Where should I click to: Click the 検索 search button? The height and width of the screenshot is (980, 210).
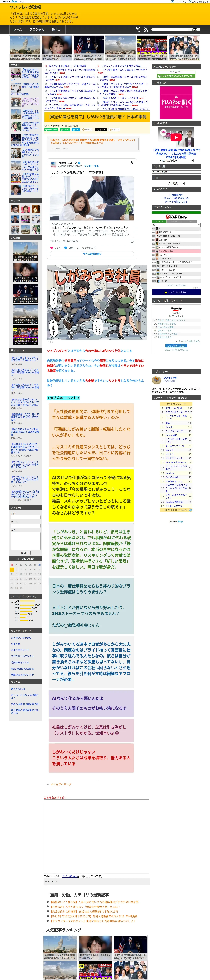pos(194,29)
